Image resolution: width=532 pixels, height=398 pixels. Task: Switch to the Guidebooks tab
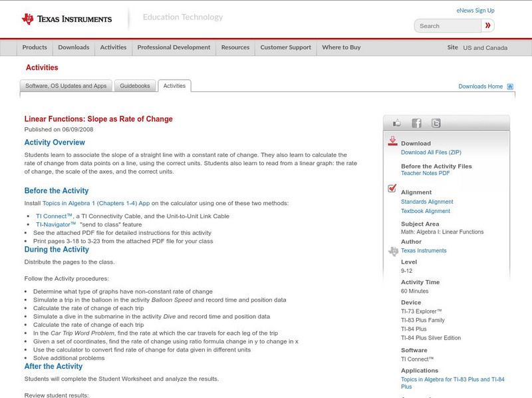pos(135,86)
